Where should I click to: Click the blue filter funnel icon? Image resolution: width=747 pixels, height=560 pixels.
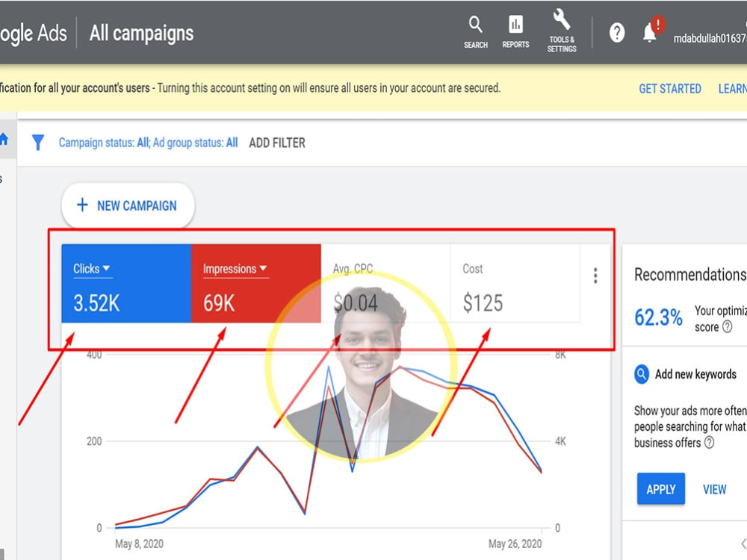(x=37, y=143)
